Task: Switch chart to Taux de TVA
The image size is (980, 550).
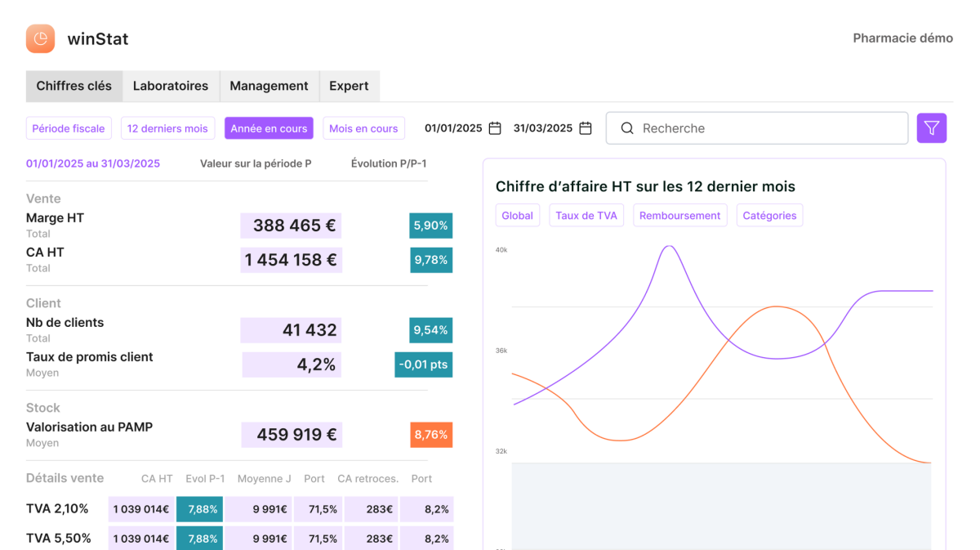Action: point(586,216)
